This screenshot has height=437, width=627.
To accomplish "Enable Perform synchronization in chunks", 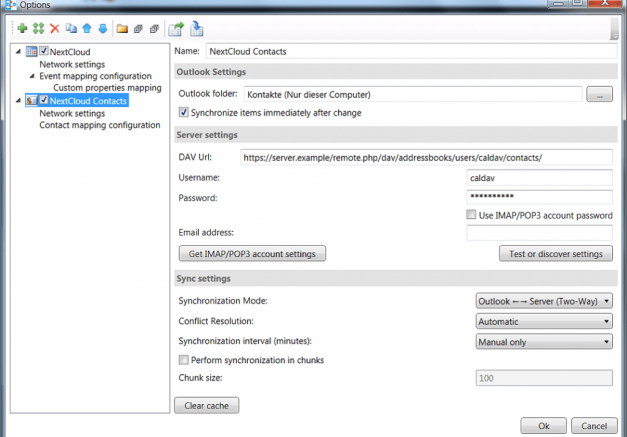I will pos(184,360).
